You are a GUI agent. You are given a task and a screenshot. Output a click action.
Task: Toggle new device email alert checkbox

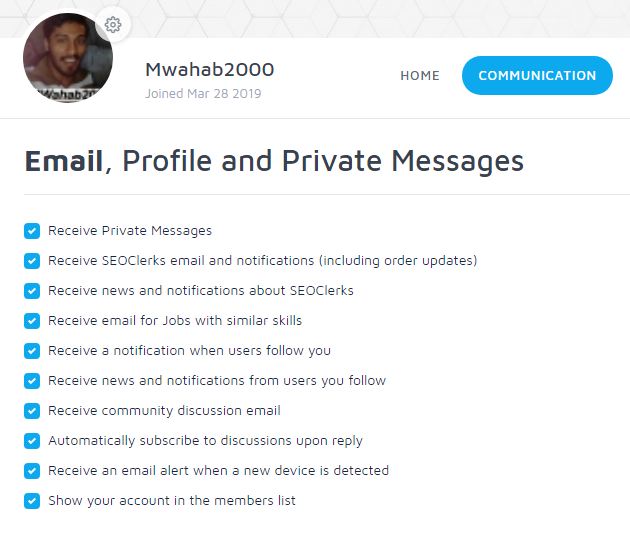[x=32, y=471]
